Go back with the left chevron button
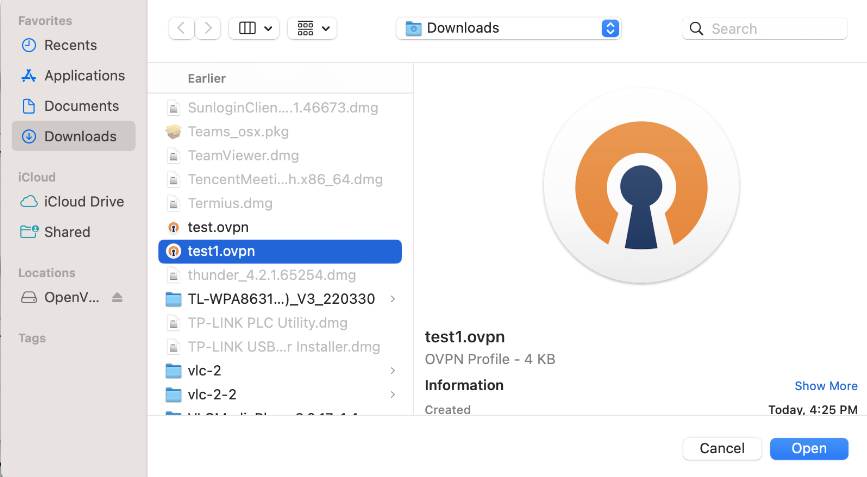Image resolution: width=867 pixels, height=477 pixels. click(x=181, y=28)
